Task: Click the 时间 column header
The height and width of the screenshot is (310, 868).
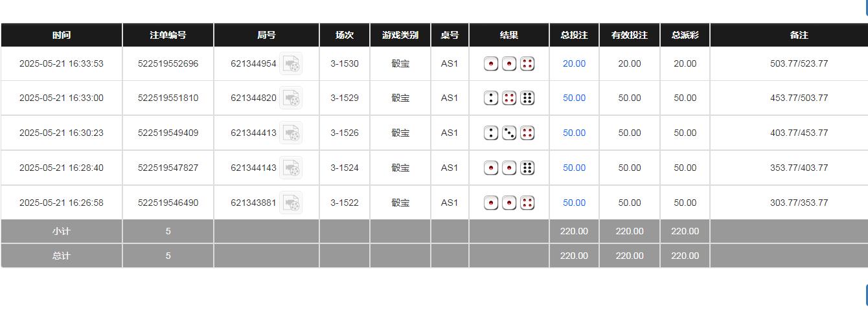Action: (x=62, y=36)
